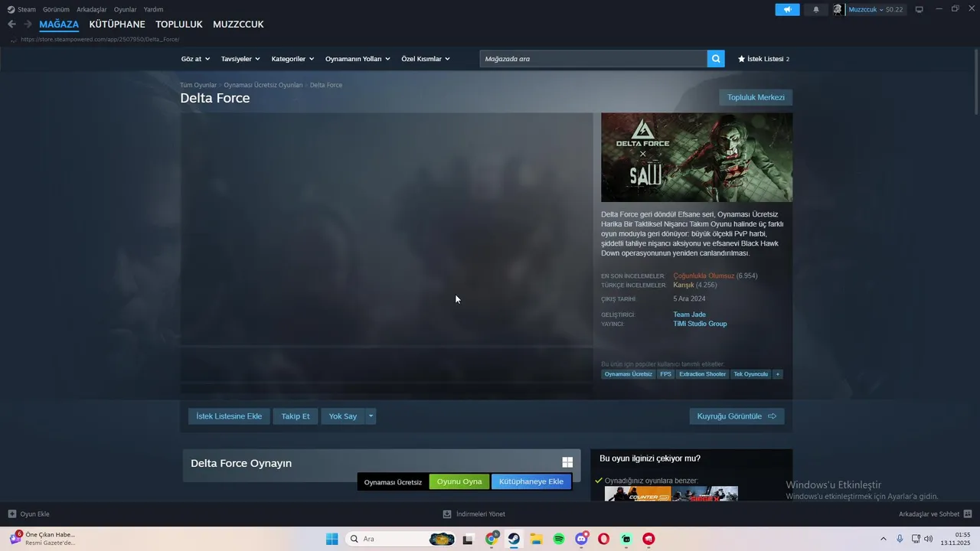Image resolution: width=980 pixels, height=551 pixels.
Task: Click the Delta Force x SAW header image
Action: 697,157
